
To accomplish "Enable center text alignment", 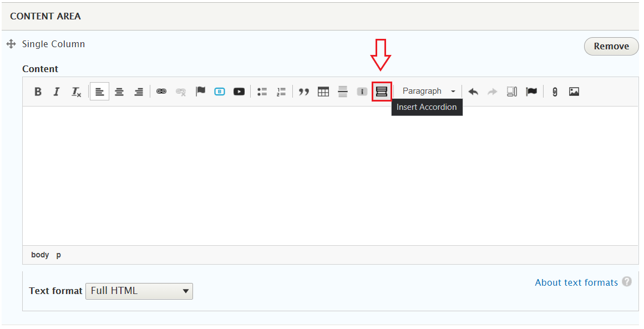I will click(119, 91).
